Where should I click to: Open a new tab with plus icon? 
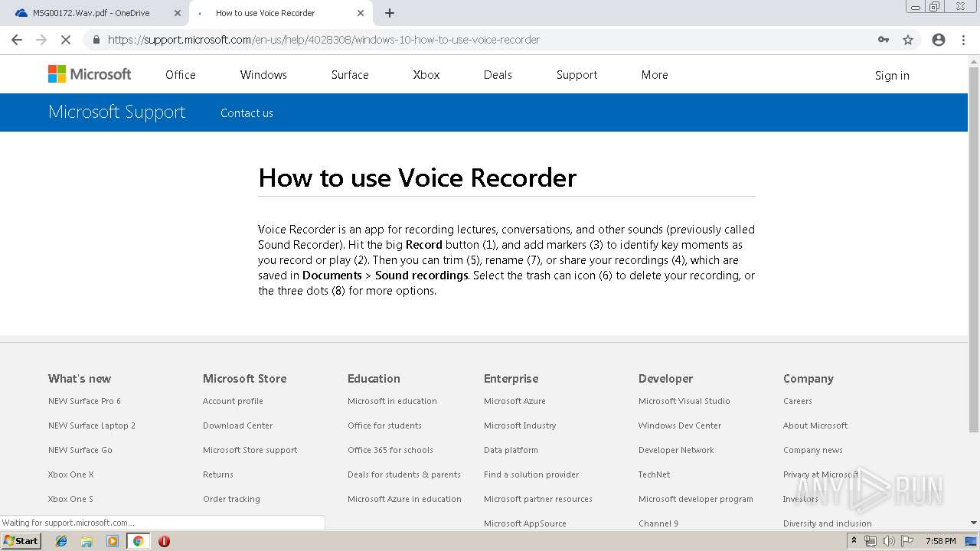tap(390, 13)
